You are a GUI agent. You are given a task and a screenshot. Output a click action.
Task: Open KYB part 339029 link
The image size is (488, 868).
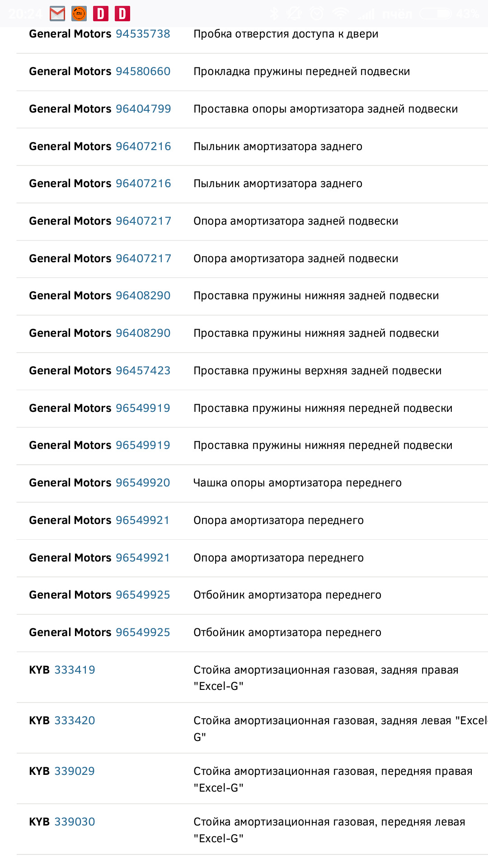[75, 771]
